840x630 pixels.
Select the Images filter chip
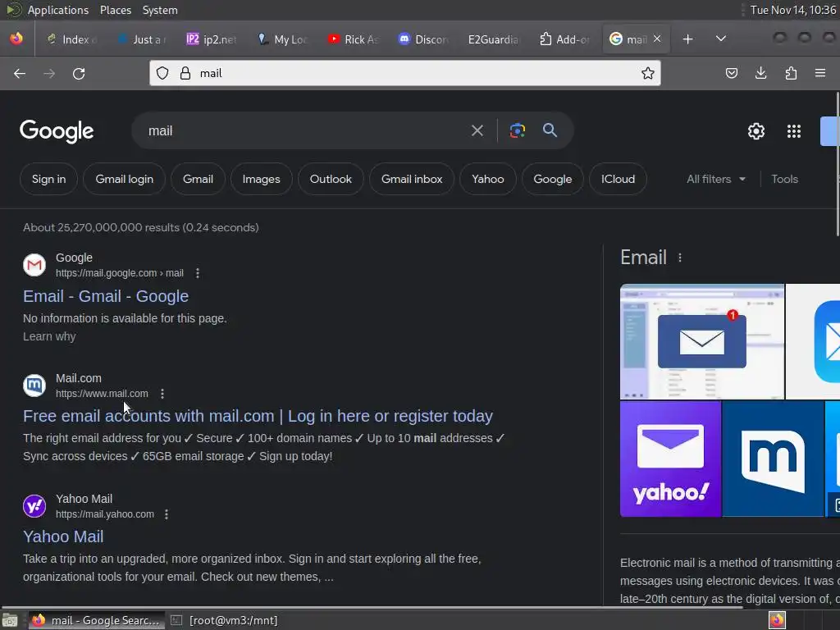pos(262,179)
